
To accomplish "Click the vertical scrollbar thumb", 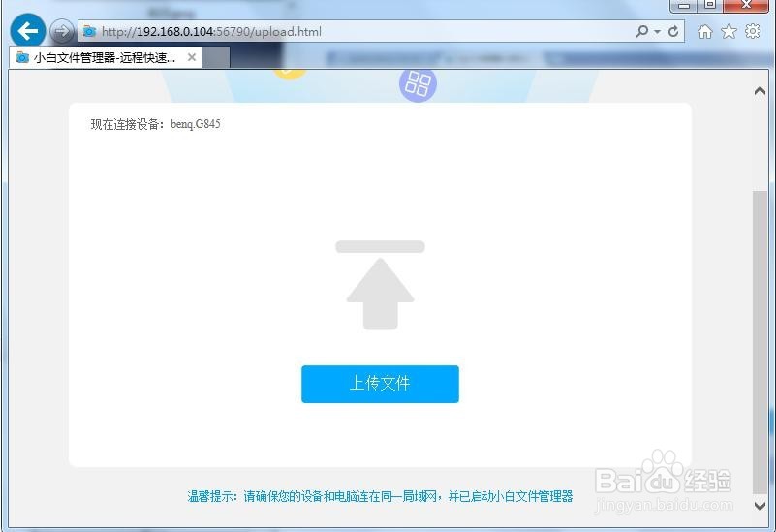I will [x=760, y=342].
